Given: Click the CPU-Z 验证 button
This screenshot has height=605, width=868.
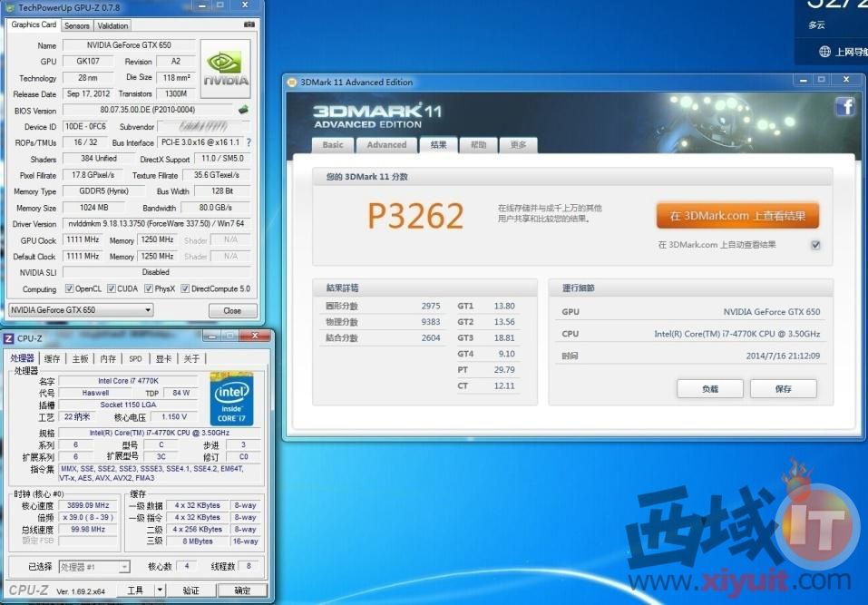Looking at the screenshot, I should (x=191, y=590).
